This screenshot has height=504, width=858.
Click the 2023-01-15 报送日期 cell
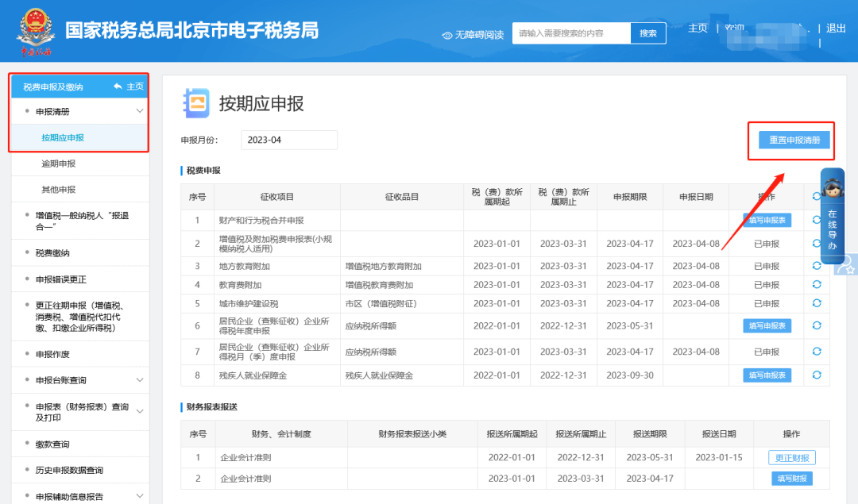point(718,457)
